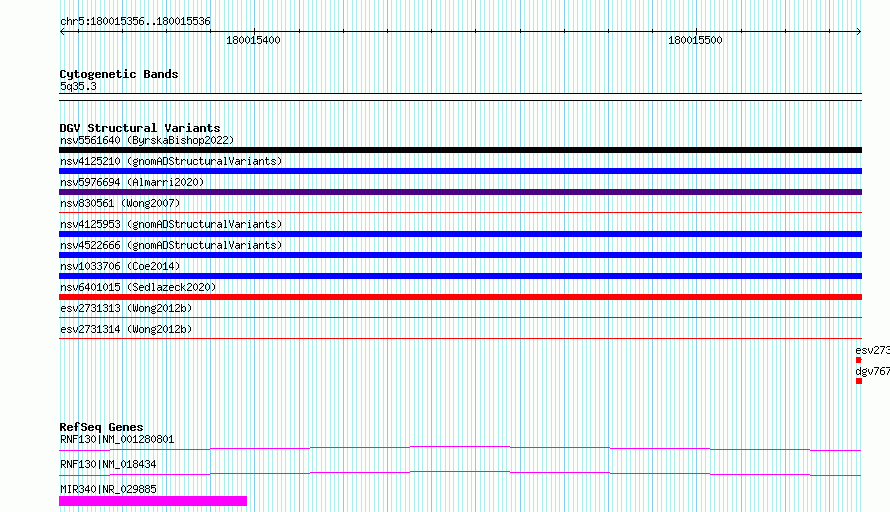Viewport: 890px width, 512px height.
Task: Click the left arrow on the ruler
Action: click(62, 31)
